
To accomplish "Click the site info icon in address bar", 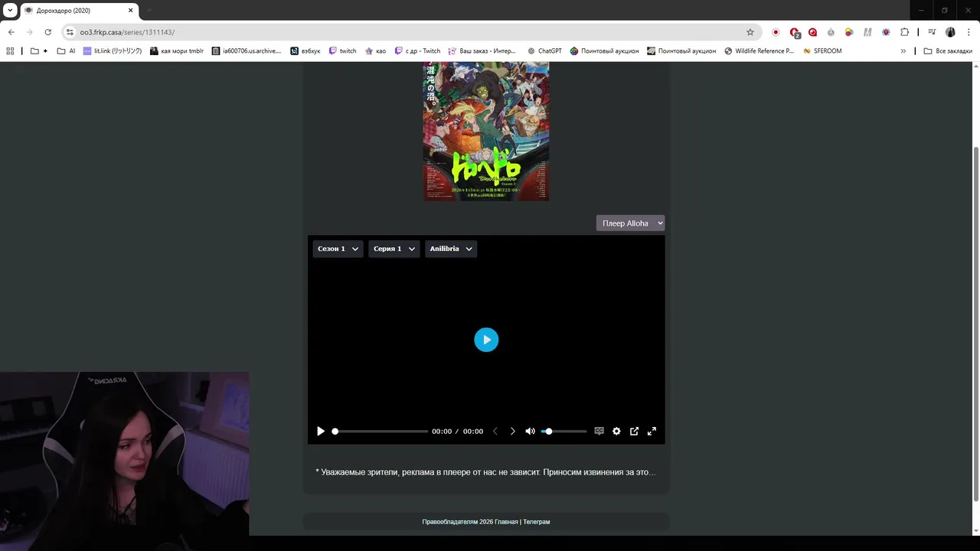I will (x=70, y=32).
